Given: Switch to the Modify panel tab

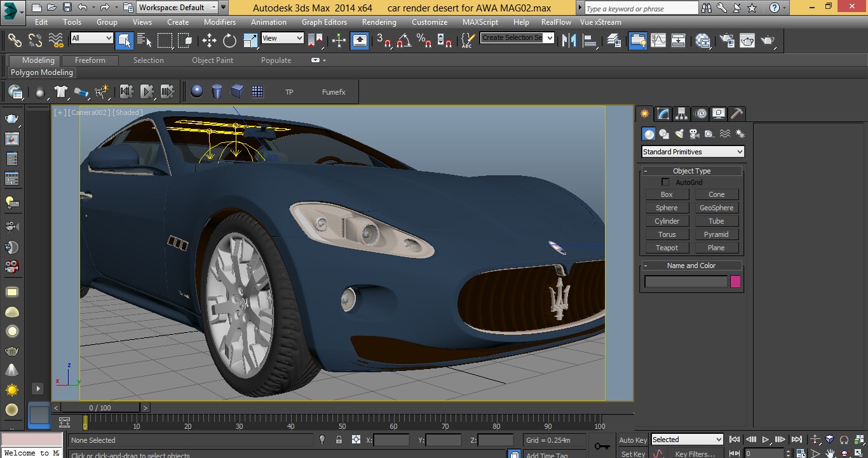Looking at the screenshot, I should 663,114.
